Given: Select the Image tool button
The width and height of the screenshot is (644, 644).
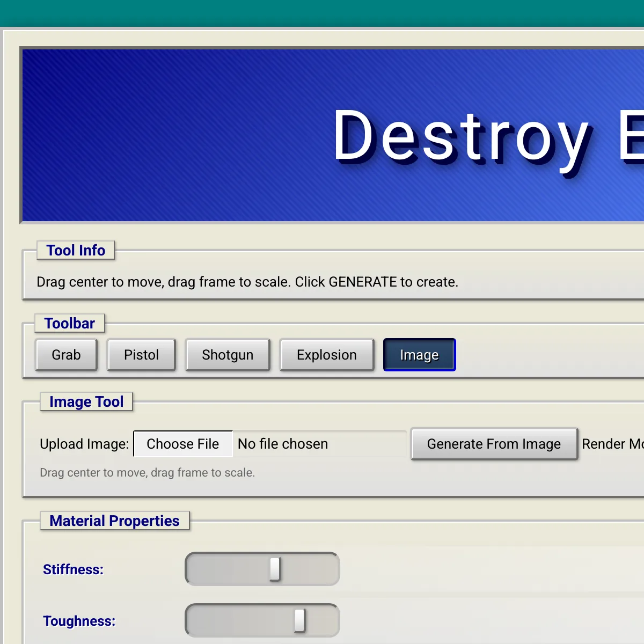Looking at the screenshot, I should tap(419, 355).
